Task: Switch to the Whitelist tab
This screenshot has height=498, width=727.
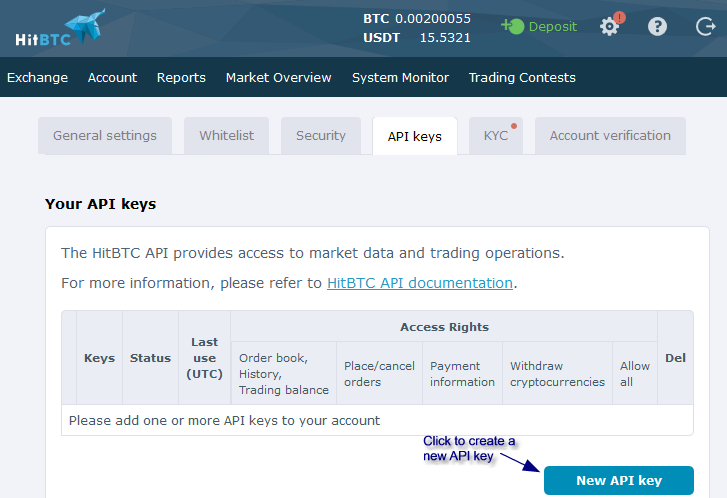Action: 226,135
